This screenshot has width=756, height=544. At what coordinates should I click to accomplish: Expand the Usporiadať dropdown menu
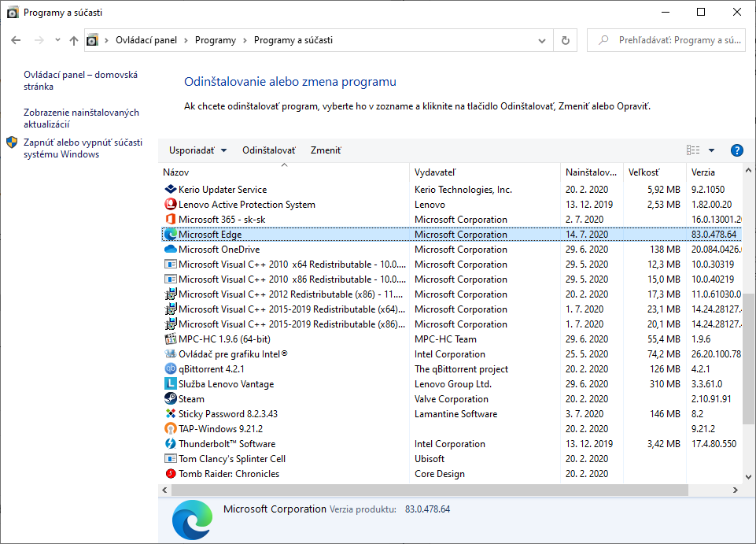click(198, 150)
